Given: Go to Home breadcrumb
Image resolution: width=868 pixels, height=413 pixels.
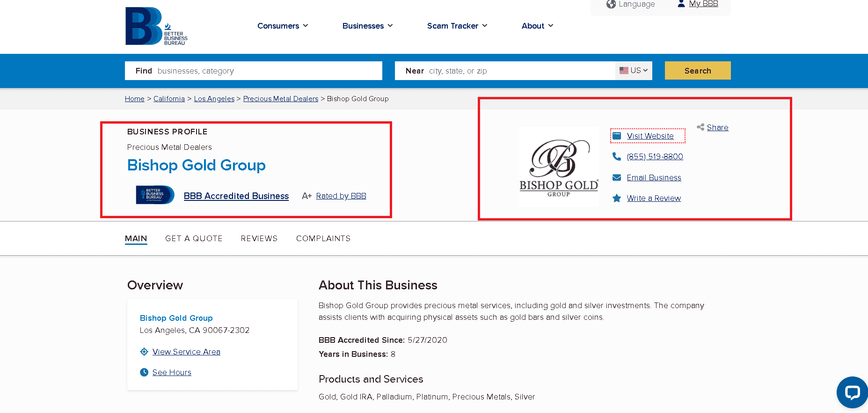Looking at the screenshot, I should 135,99.
